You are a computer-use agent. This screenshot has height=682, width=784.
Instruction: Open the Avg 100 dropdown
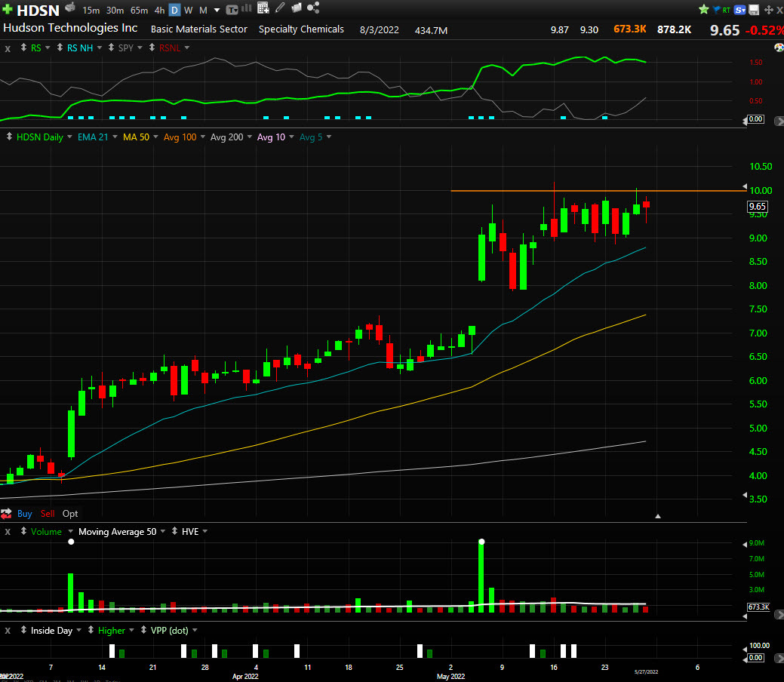(202, 137)
